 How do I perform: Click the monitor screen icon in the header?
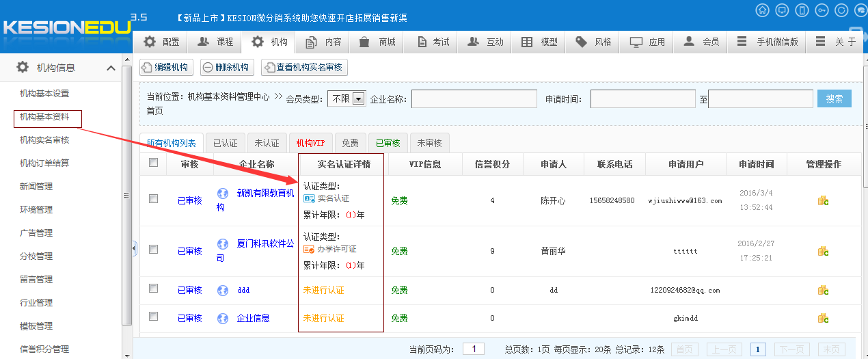pos(783,10)
